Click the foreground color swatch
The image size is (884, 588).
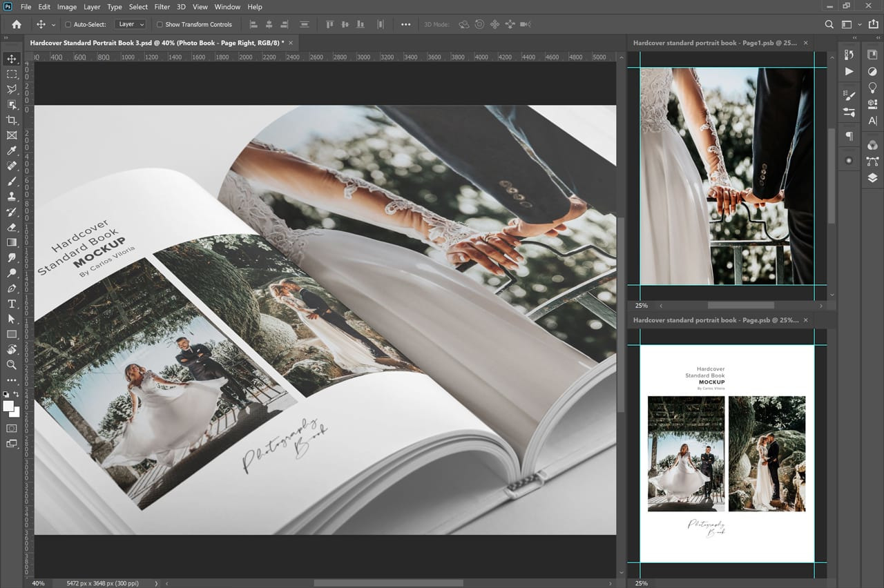pos(9,406)
